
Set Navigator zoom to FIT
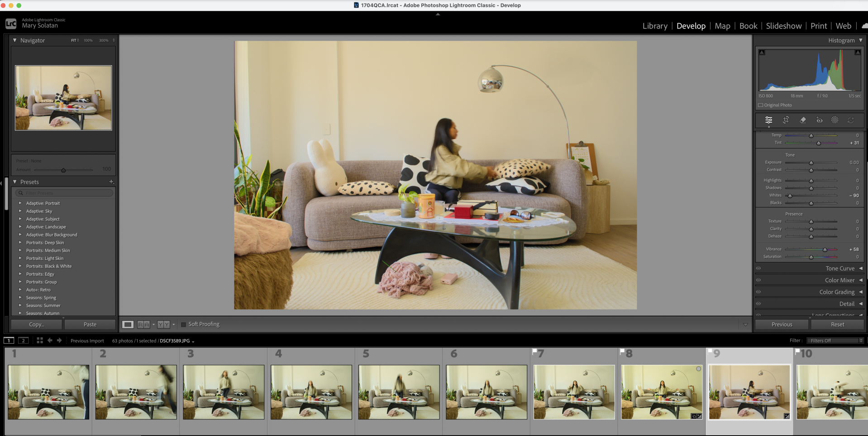point(74,40)
